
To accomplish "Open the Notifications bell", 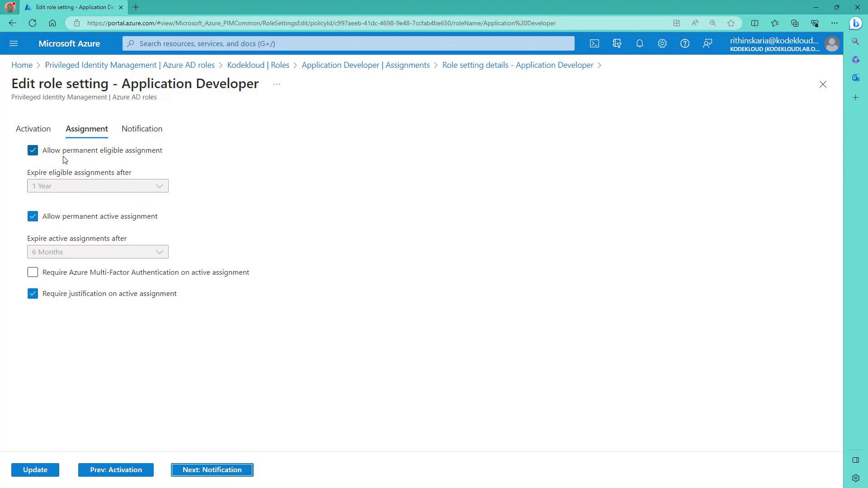I will 640,43.
